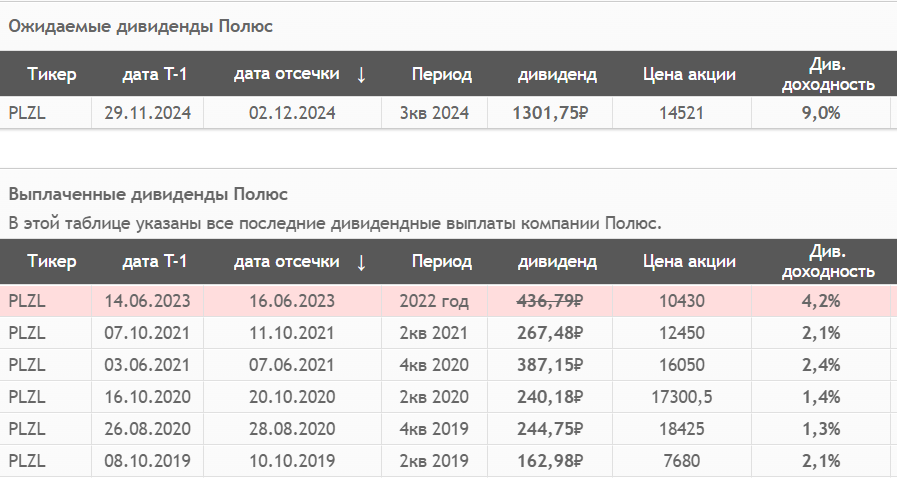897x478 pixels.
Task: Select the "2кв 2021" period cell
Action: tap(434, 332)
